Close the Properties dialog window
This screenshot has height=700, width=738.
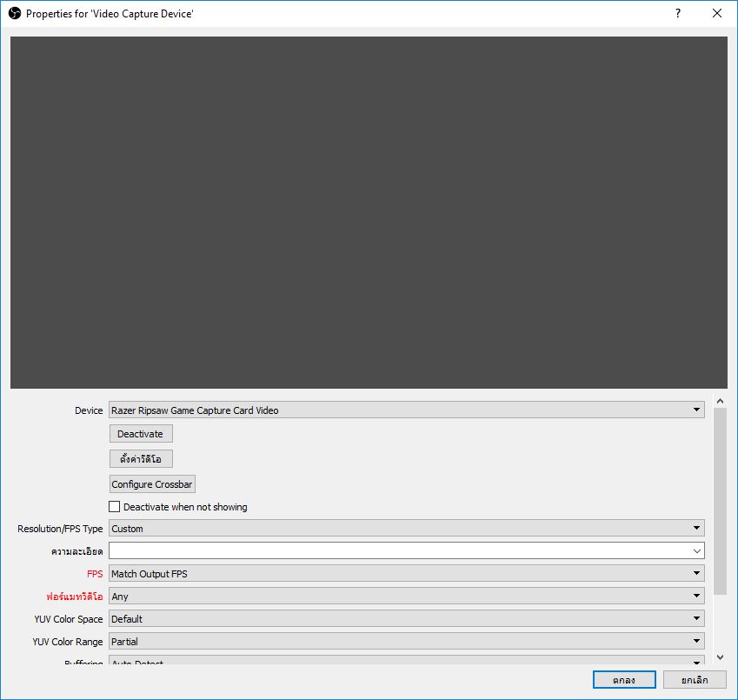[716, 14]
